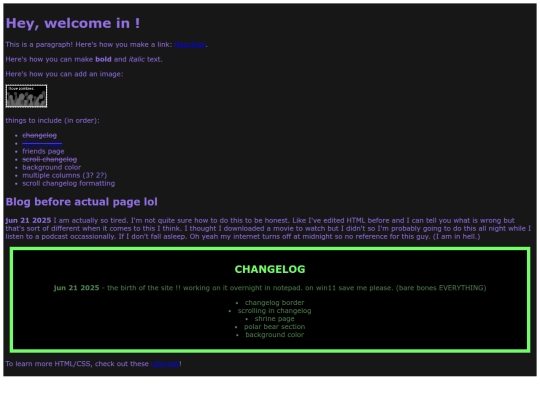Click "shrine page" in the changelog list
Viewport: 540px width, 405px height.
(x=274, y=319)
